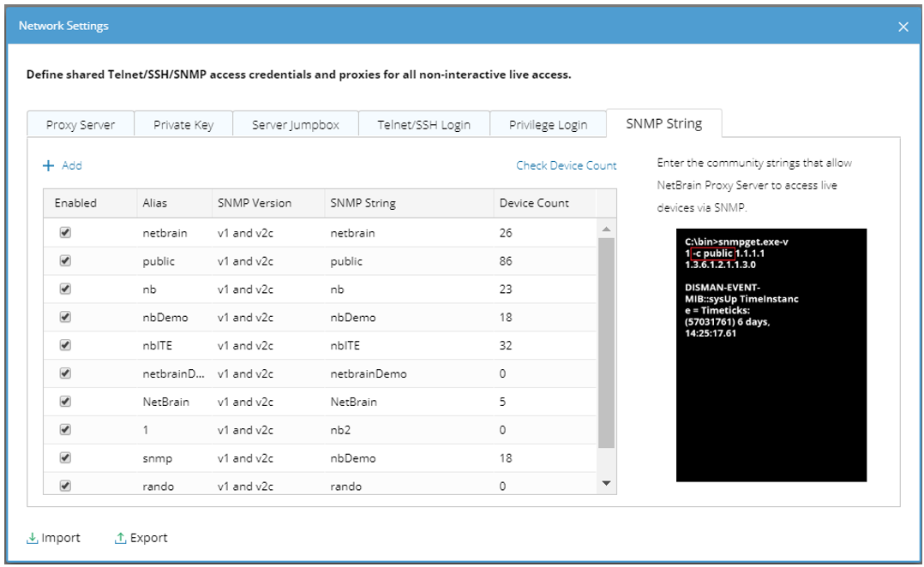The image size is (924, 567).
Task: Go to the Privilege Login tab
Action: click(x=549, y=124)
